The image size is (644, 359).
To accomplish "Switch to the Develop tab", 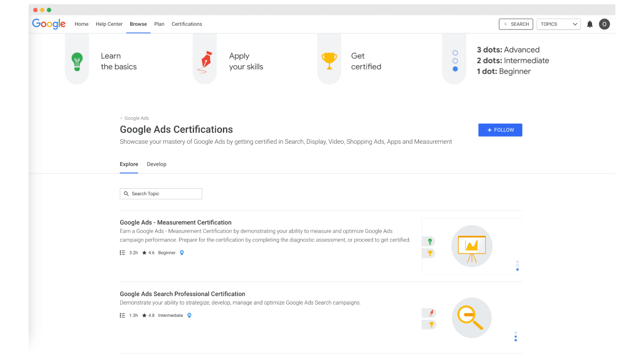I will (157, 164).
